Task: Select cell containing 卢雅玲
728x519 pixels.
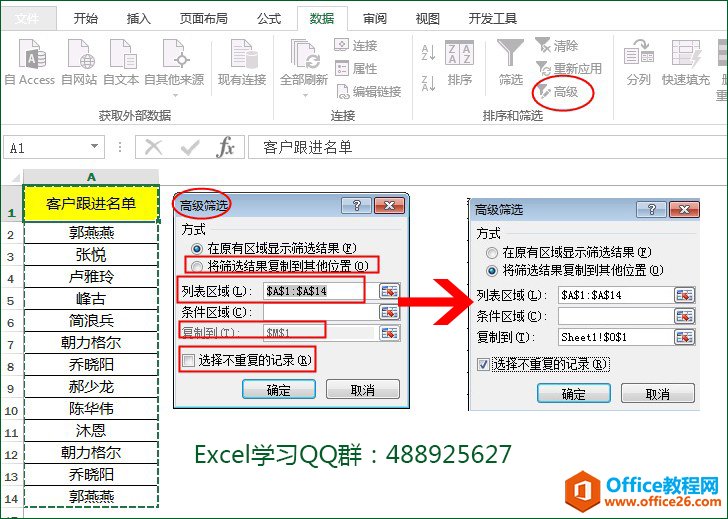Action: coord(91,277)
